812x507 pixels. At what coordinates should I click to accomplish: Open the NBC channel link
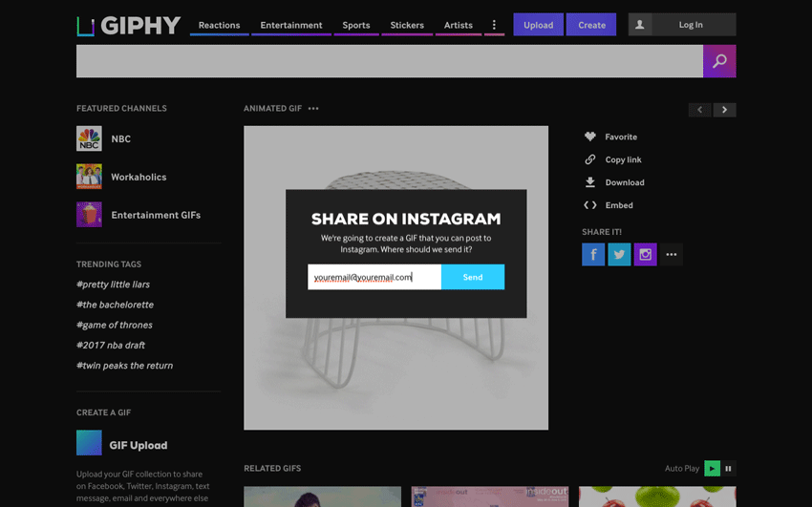click(120, 138)
